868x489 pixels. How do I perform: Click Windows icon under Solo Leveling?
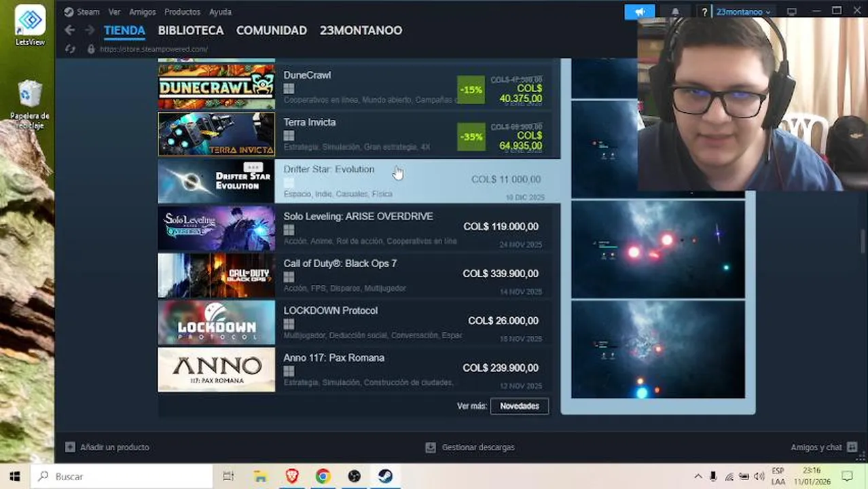(289, 230)
